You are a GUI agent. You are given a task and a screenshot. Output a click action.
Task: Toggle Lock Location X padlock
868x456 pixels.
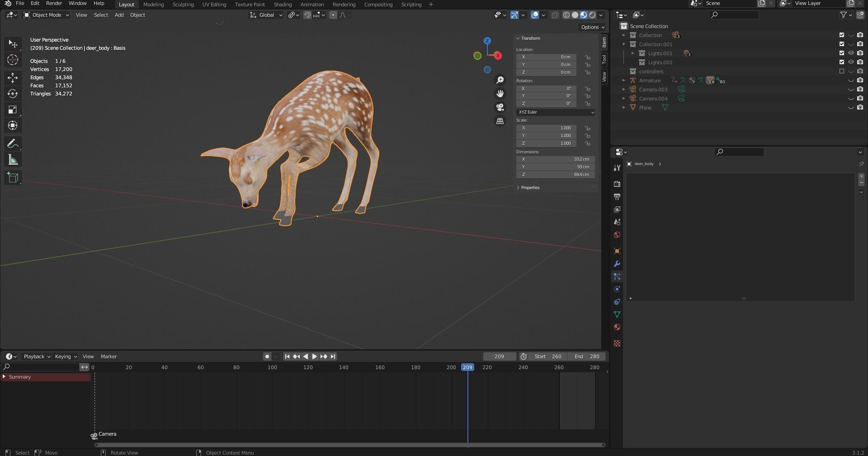(x=587, y=57)
